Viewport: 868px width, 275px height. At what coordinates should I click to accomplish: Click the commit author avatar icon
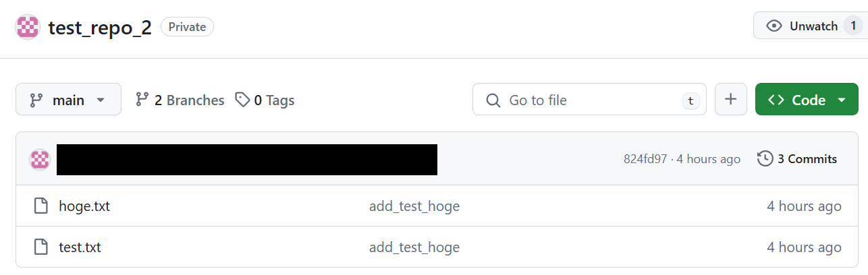(x=40, y=160)
